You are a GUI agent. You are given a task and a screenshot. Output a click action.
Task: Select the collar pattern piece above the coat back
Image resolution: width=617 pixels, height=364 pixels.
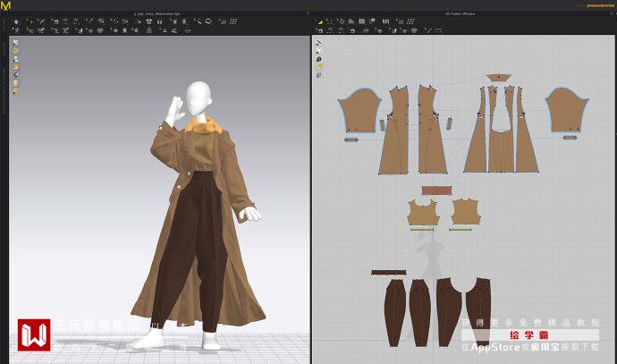tap(499, 80)
